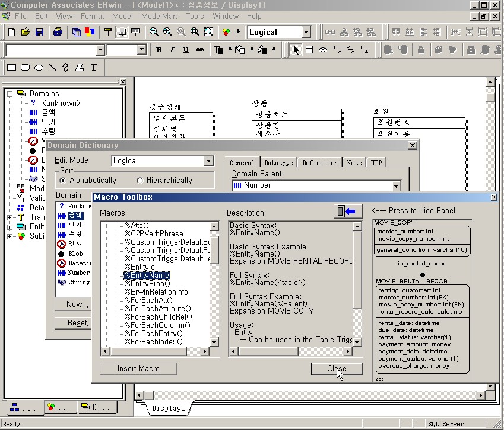
Task: Choose the Entity creation tool
Action: click(309, 50)
